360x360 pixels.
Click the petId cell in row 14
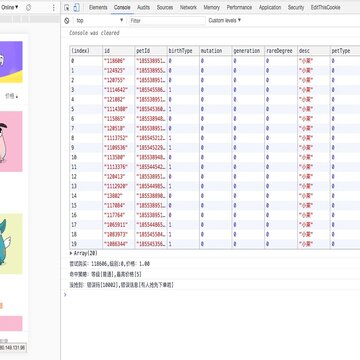pos(151,196)
